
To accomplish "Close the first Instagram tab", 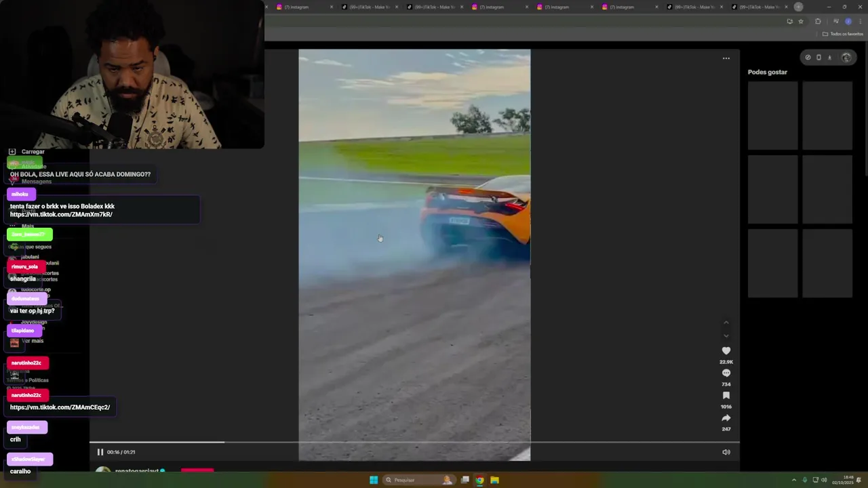I will pyautogui.click(x=332, y=7).
